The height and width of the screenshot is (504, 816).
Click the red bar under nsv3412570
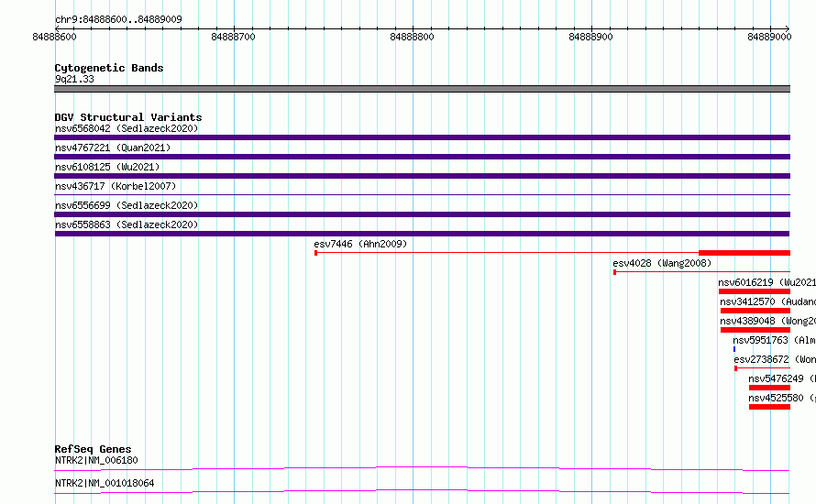(755, 311)
